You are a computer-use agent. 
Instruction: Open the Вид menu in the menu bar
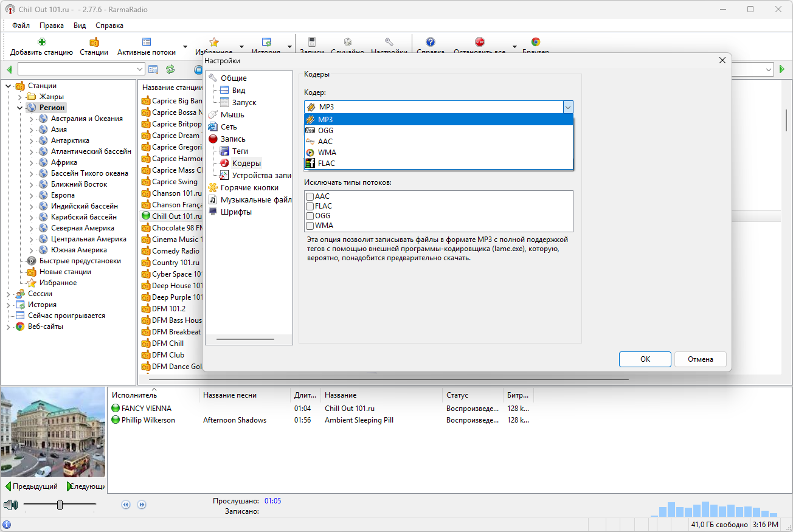pyautogui.click(x=80, y=26)
